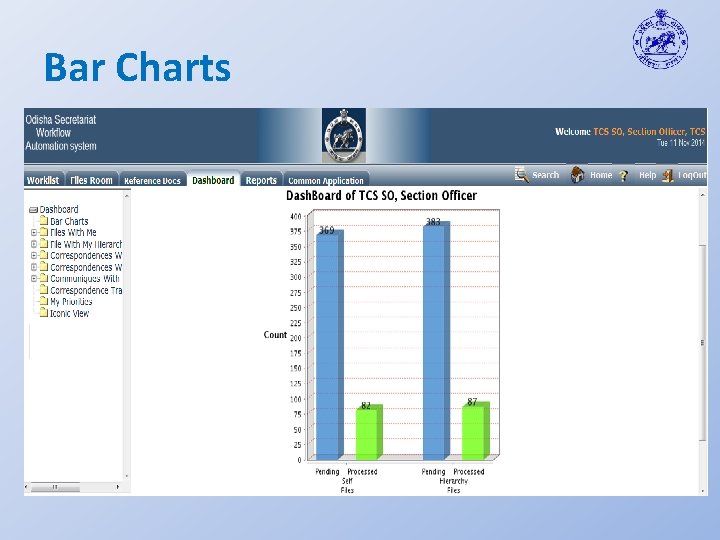Click 'Count' axis label
Screen dimensions: 720x540
click(x=275, y=335)
